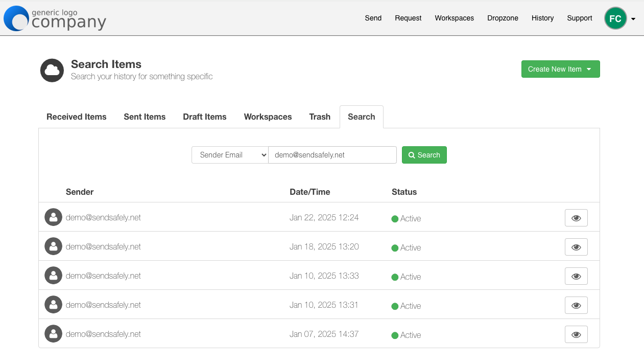
Task: Open the Sender Email search type dropdown
Action: tap(230, 155)
